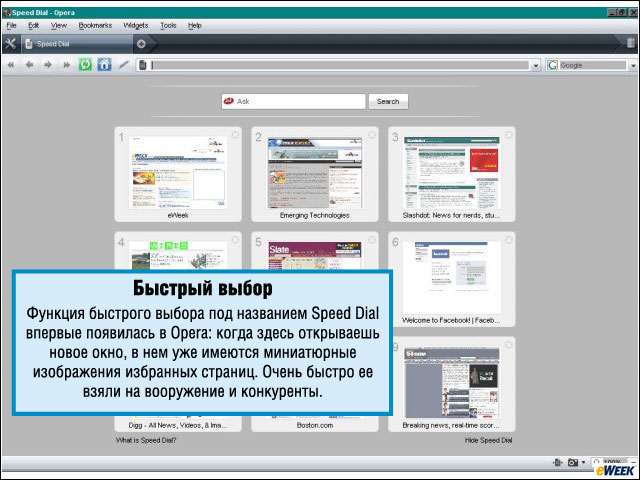Click the Boston.com label
640x480 pixels.
[x=315, y=425]
